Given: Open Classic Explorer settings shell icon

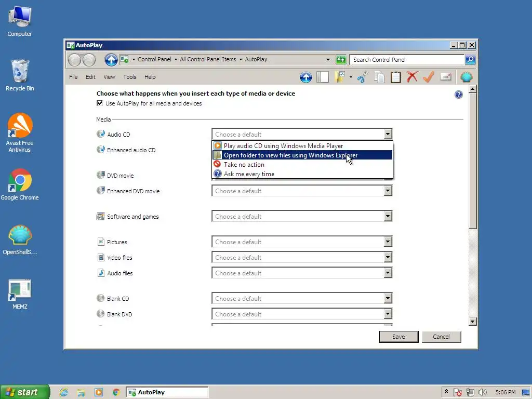Looking at the screenshot, I should pyautogui.click(x=466, y=77).
